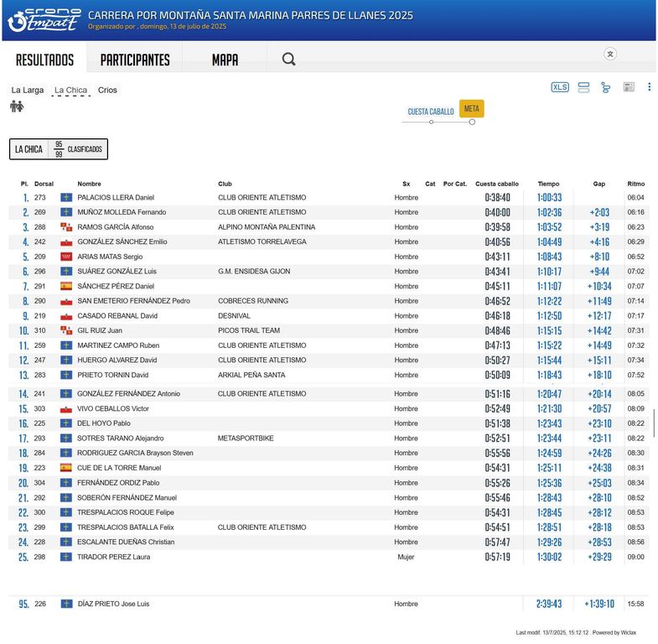
Task: Export results with the XLS icon
Action: click(x=560, y=87)
